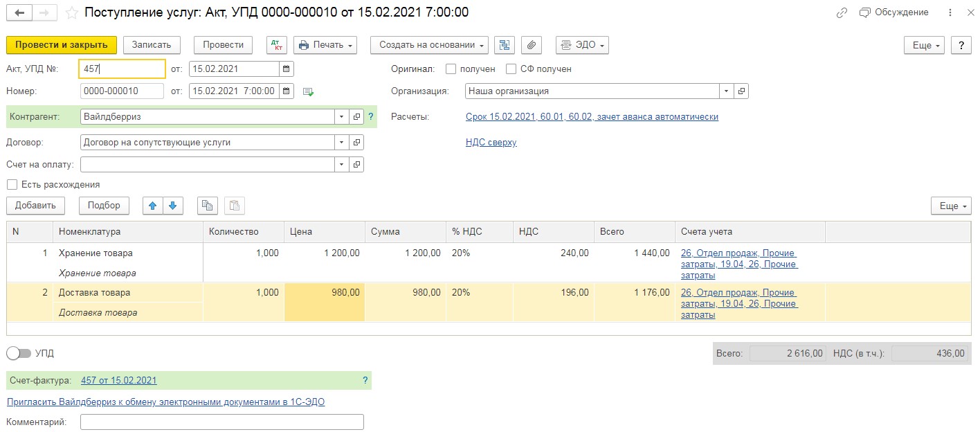Move the selected row down with the blue arrow
The image size is (980, 432).
(172, 206)
